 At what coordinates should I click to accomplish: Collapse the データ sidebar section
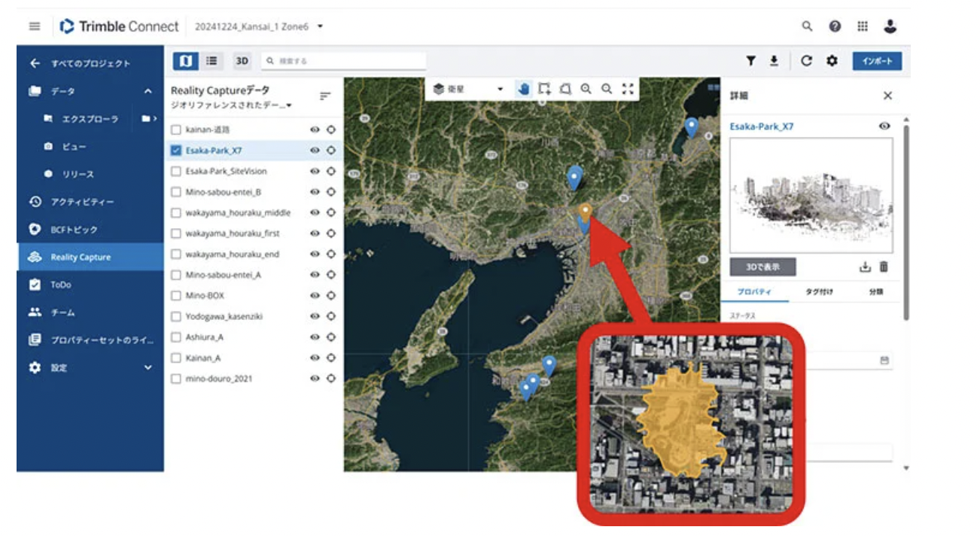pyautogui.click(x=148, y=91)
